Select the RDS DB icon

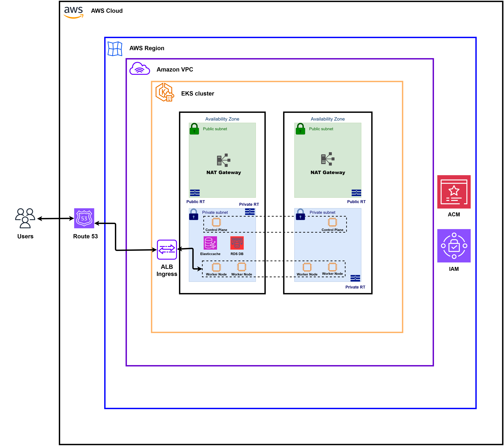pyautogui.click(x=237, y=243)
